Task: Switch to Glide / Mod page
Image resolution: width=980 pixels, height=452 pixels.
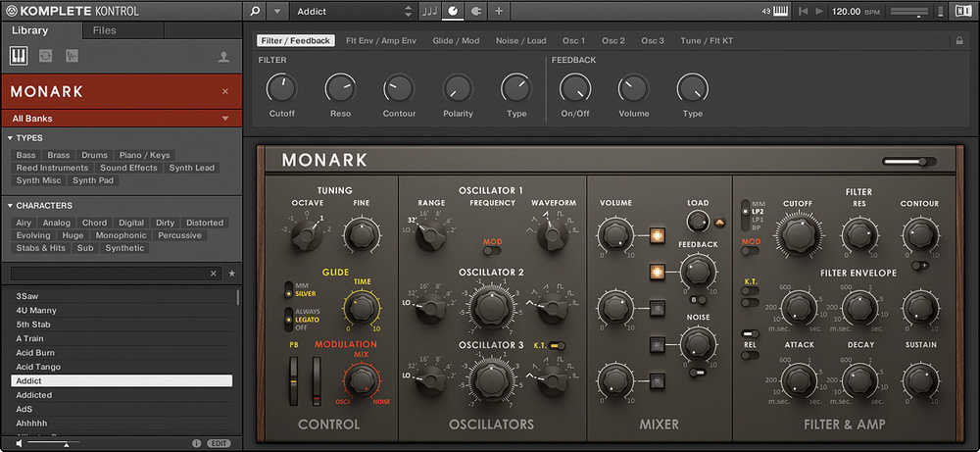Action: coord(457,40)
